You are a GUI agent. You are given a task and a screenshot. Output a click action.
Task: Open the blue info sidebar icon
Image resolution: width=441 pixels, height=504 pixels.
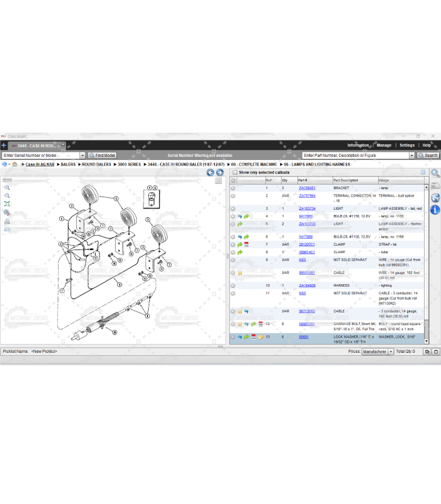[435, 210]
